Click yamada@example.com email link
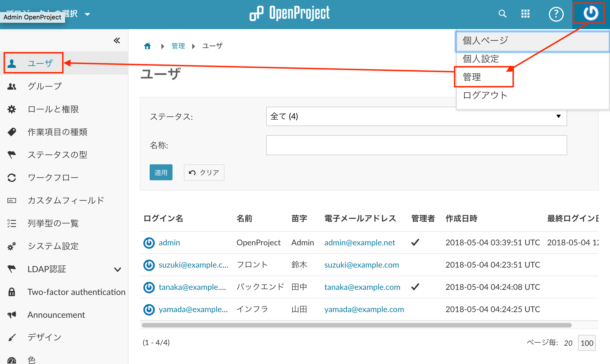Viewport: 610px width, 364px height. tap(364, 309)
